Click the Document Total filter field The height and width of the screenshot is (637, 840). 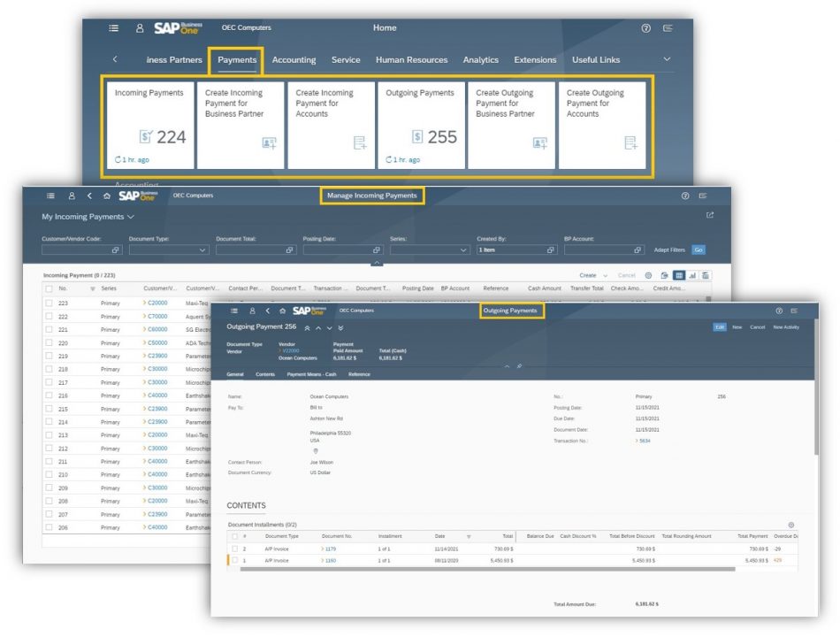[x=256, y=249]
